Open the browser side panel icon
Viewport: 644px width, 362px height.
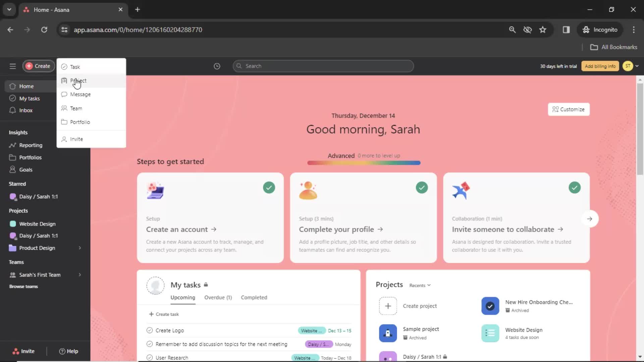click(x=566, y=29)
